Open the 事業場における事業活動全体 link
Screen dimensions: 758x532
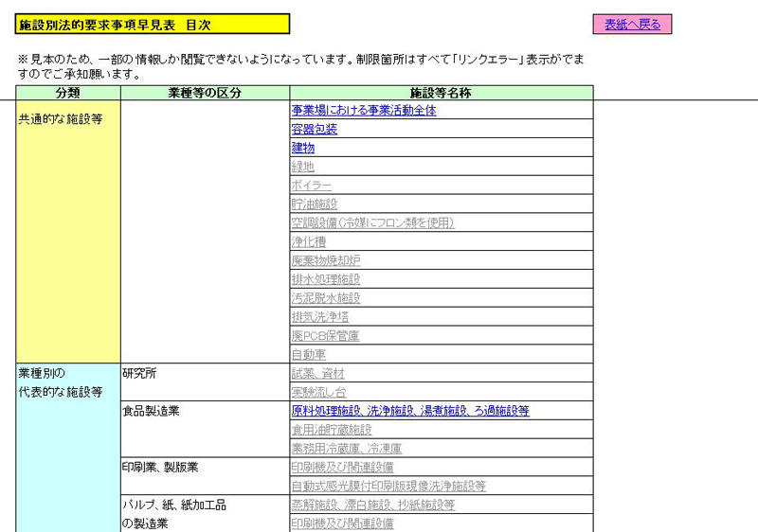click(364, 111)
